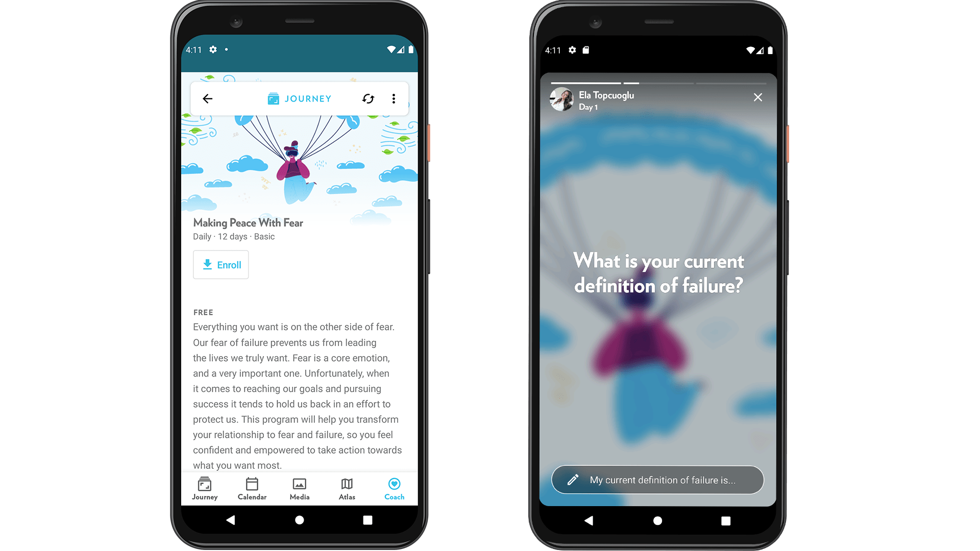
Task: Close the Day 1 story overlay
Action: tap(758, 97)
